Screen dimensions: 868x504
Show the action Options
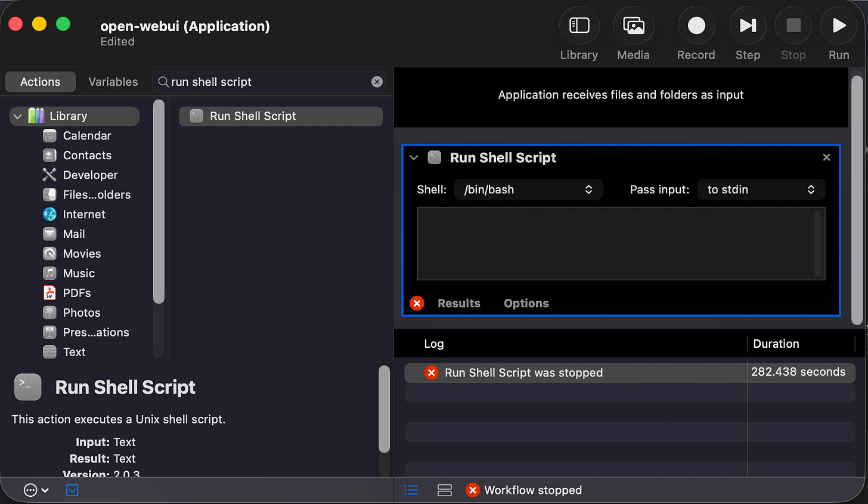tap(526, 304)
